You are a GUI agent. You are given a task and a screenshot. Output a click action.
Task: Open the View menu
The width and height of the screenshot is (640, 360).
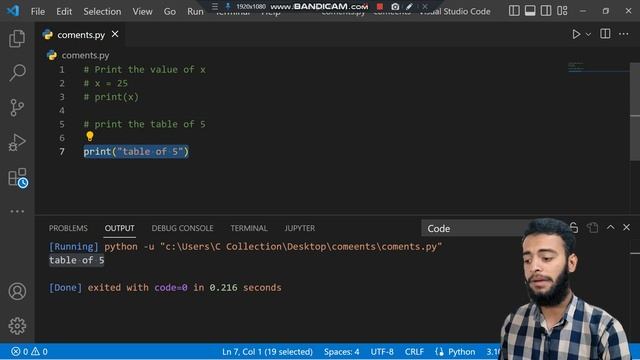(x=142, y=11)
